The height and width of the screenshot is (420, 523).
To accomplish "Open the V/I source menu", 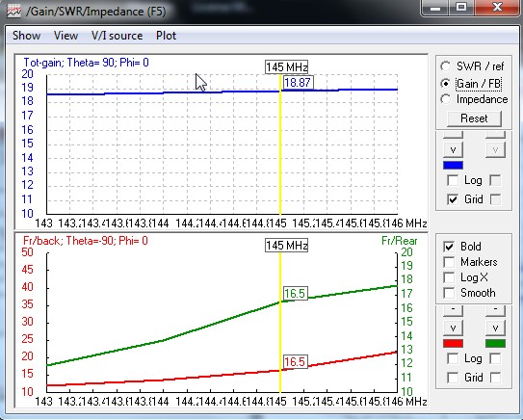I will pos(118,36).
